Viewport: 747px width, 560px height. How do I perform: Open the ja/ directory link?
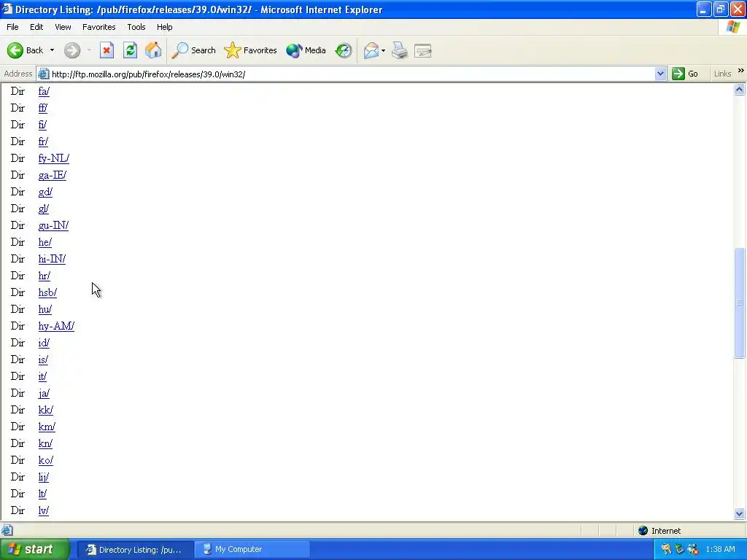[x=44, y=393]
